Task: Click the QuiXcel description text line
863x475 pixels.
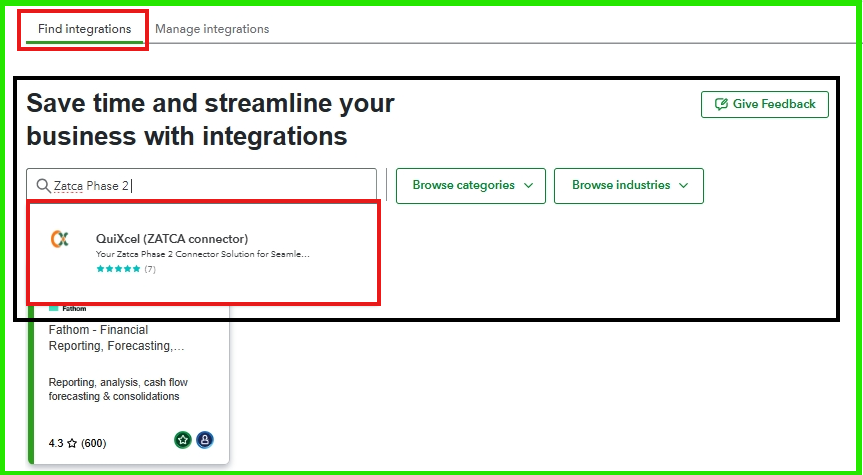Action: coord(203,254)
